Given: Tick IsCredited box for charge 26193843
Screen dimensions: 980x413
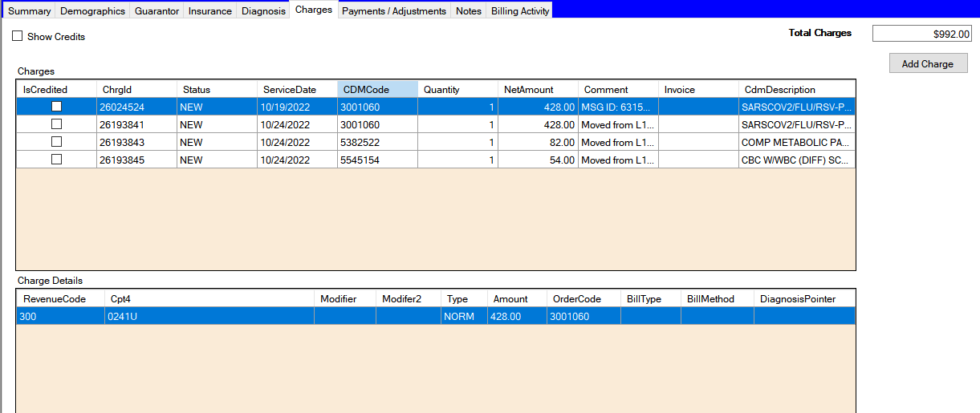Looking at the screenshot, I should tap(56, 142).
